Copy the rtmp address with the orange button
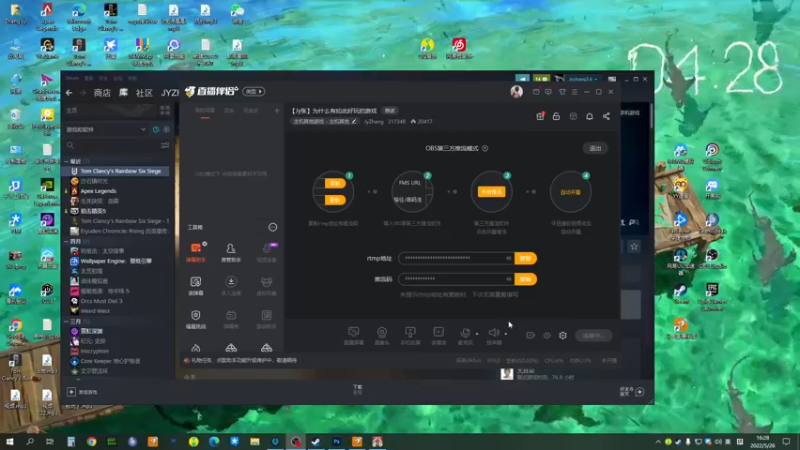 tap(526, 258)
